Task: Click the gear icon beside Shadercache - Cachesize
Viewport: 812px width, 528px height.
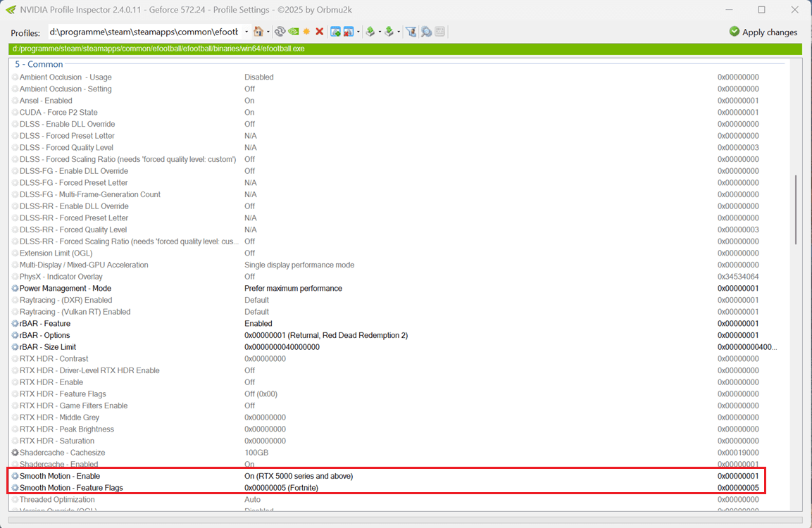Action: (15, 453)
